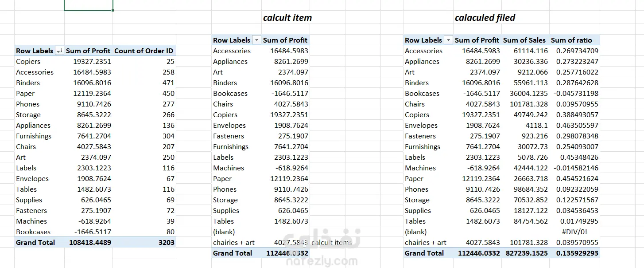Image resolution: width=644 pixels, height=268 pixels.
Task: Click the (blank) label in right table
Action: [x=415, y=232]
